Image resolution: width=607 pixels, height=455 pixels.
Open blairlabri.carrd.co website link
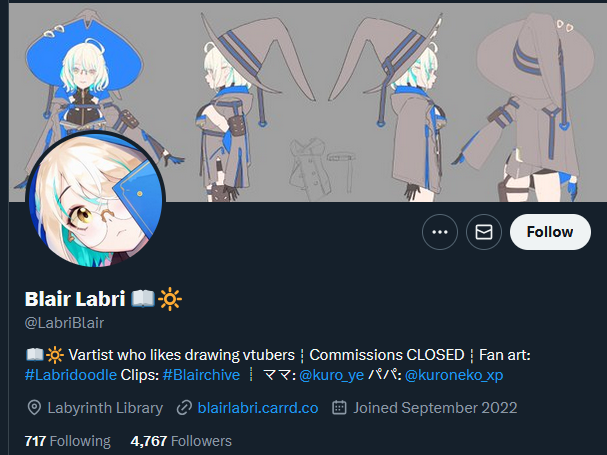258,408
